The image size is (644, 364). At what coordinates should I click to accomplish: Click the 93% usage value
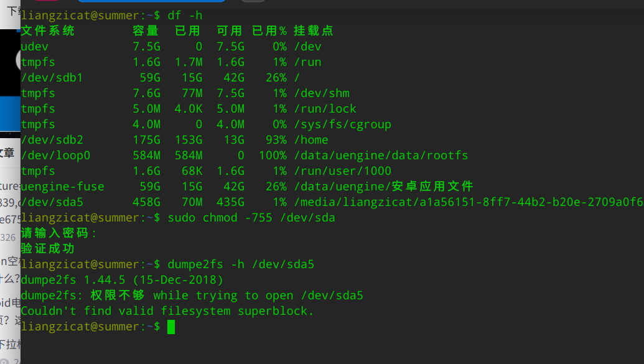coord(276,140)
